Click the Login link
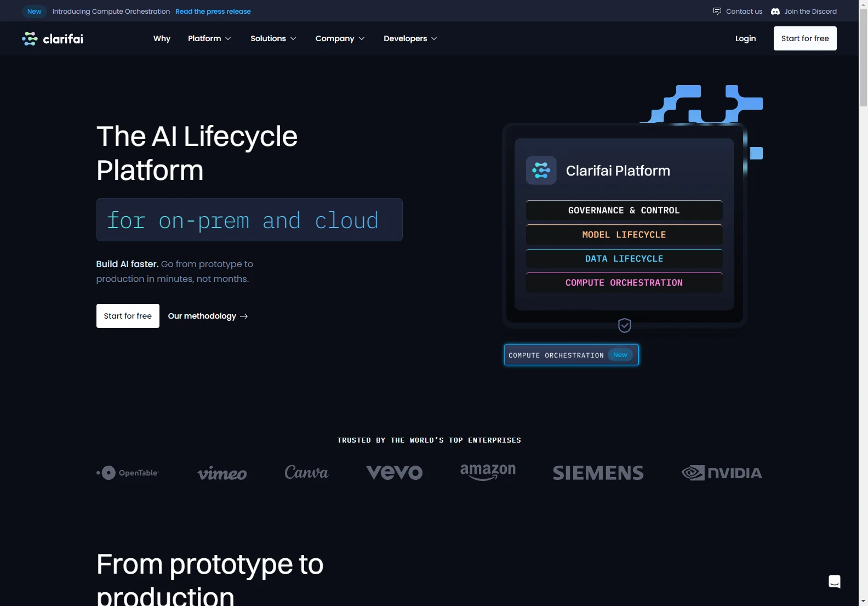The height and width of the screenshot is (606, 868). pyautogui.click(x=745, y=38)
